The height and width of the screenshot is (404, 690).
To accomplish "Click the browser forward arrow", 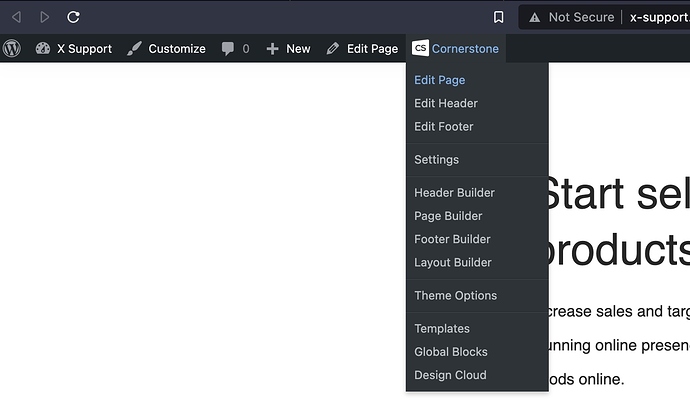I will 45,17.
